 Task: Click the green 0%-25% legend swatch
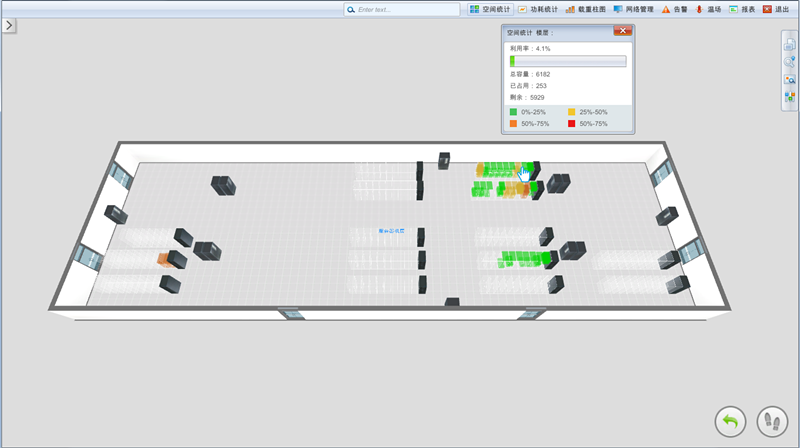pyautogui.click(x=514, y=112)
